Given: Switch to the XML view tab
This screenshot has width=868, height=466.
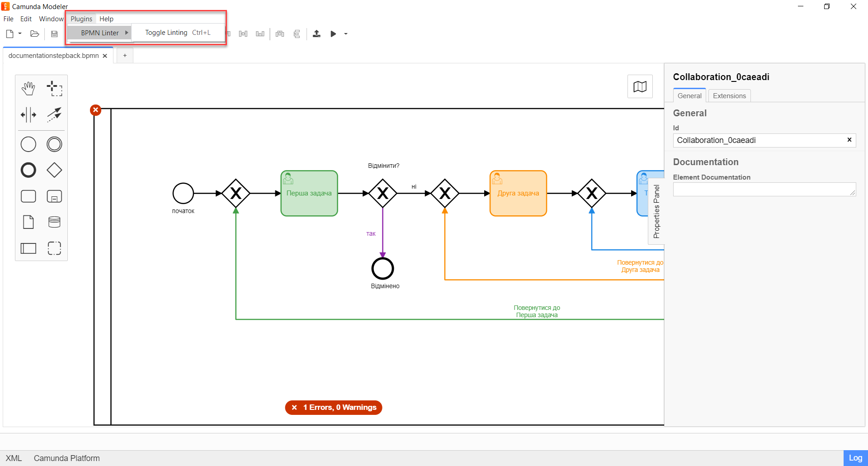Looking at the screenshot, I should click(14, 458).
